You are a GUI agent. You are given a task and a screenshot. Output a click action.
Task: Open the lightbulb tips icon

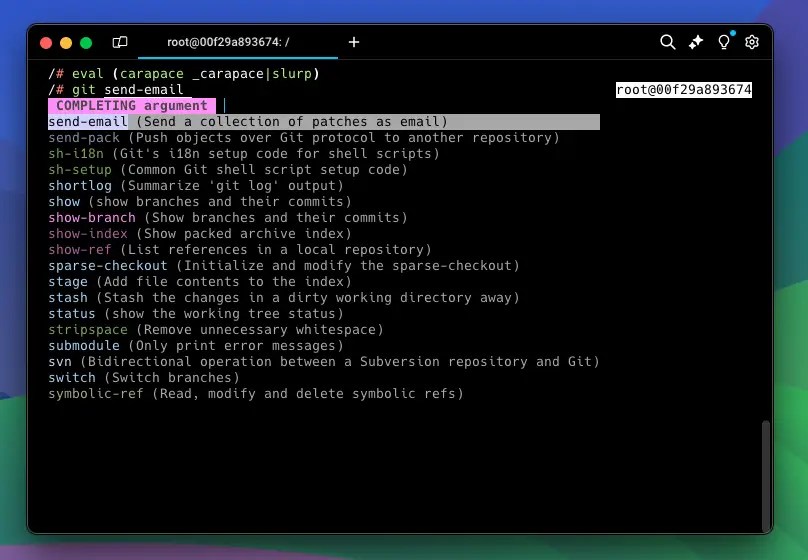pyautogui.click(x=724, y=42)
